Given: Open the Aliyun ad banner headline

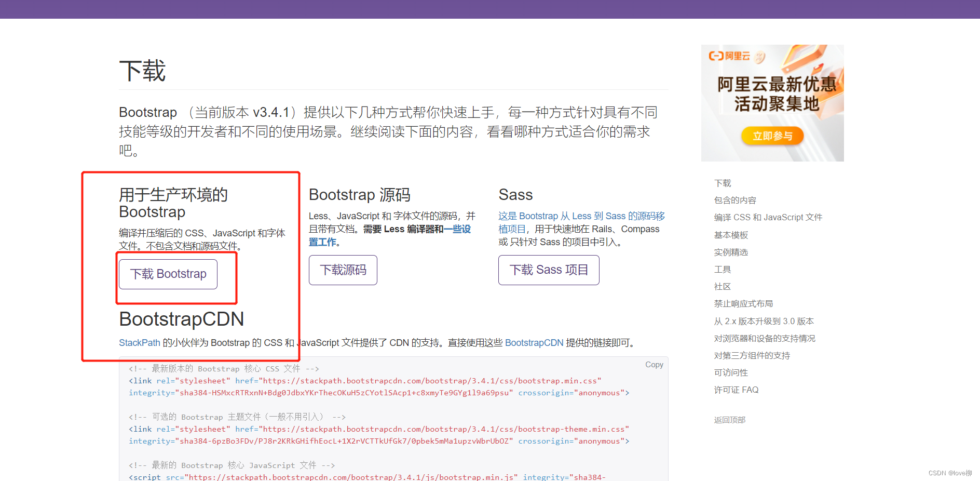Looking at the screenshot, I should 776,94.
